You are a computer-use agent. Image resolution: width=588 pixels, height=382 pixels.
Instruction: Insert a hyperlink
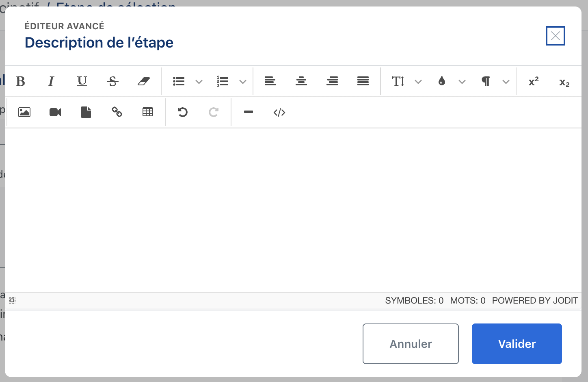(x=117, y=112)
